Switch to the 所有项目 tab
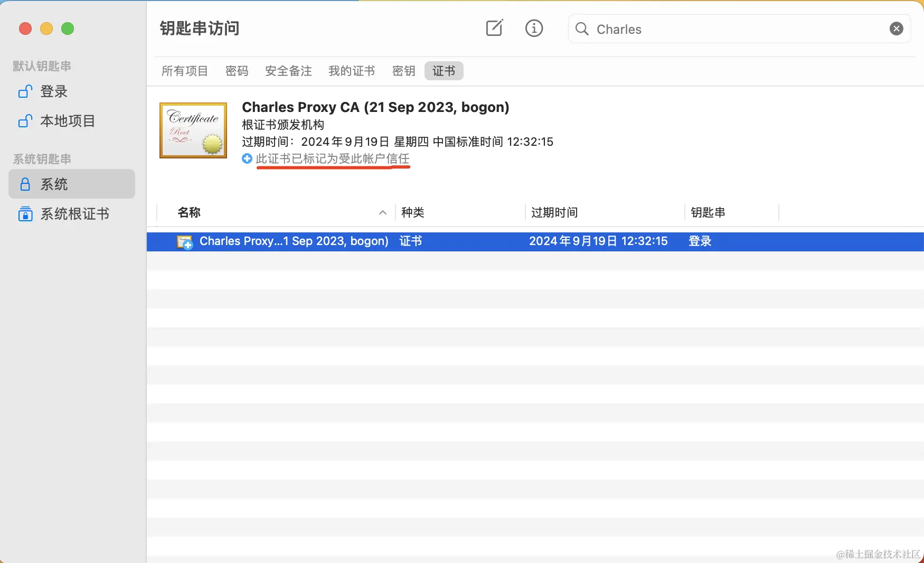Screen dimensions: 924x563 click(x=185, y=71)
